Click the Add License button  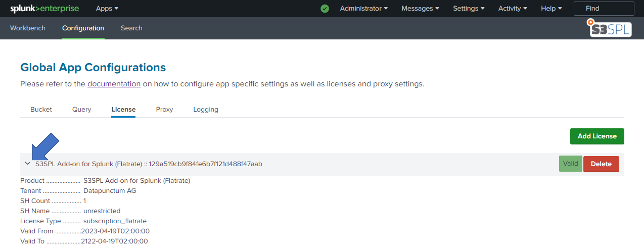[x=597, y=136]
